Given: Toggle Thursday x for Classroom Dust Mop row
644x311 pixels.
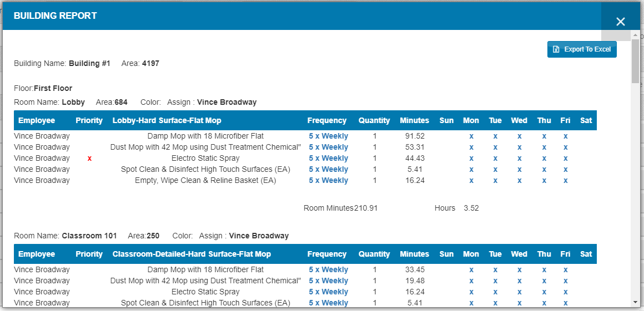Looking at the screenshot, I should click(544, 281).
